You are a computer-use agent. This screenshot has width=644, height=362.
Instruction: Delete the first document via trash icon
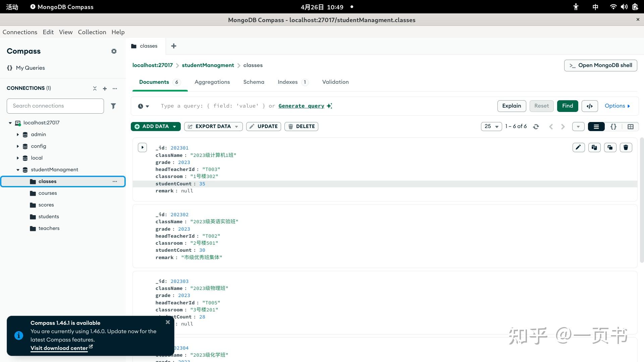coord(626,147)
